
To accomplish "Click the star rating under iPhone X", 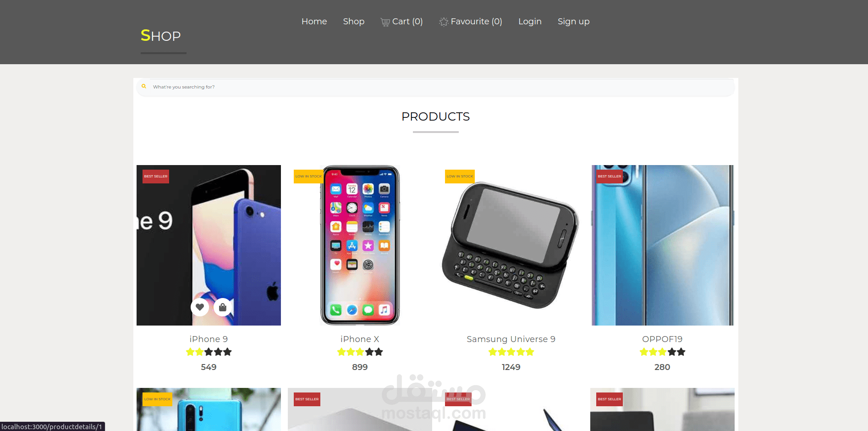I will point(360,352).
